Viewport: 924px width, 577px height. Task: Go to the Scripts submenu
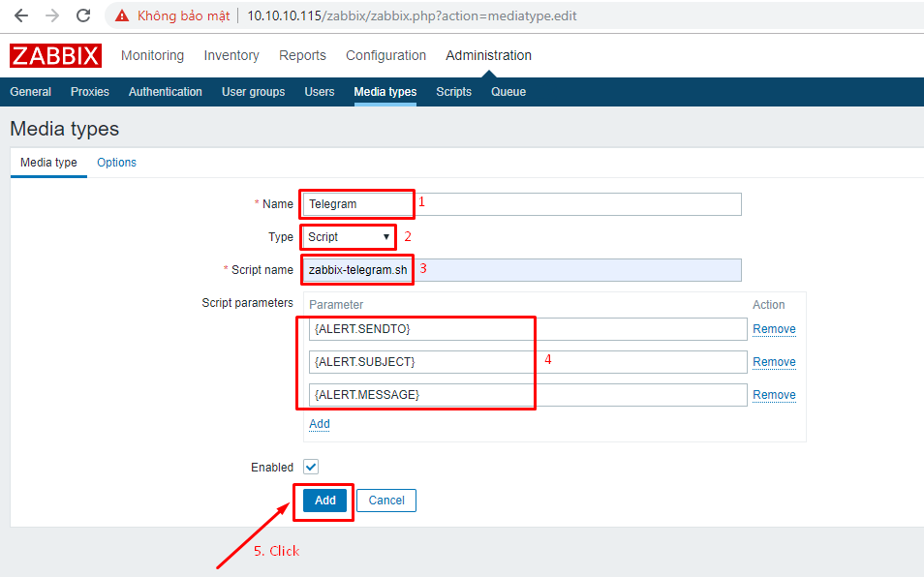(x=453, y=92)
